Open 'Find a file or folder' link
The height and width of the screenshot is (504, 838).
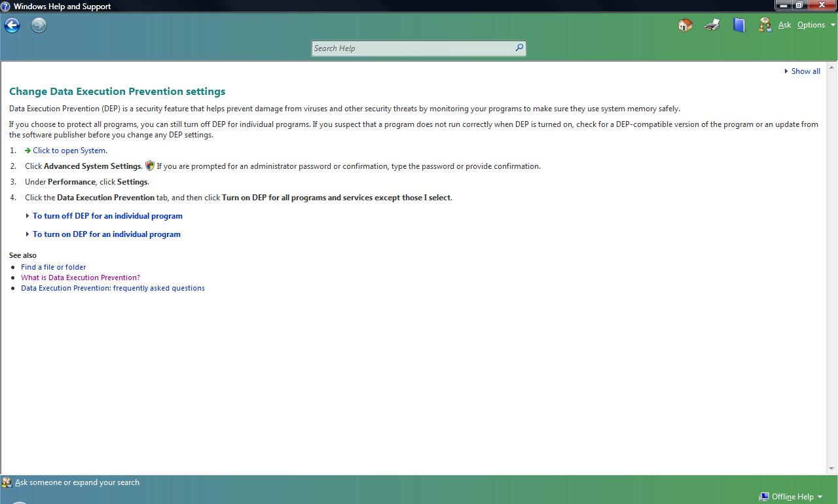click(53, 267)
